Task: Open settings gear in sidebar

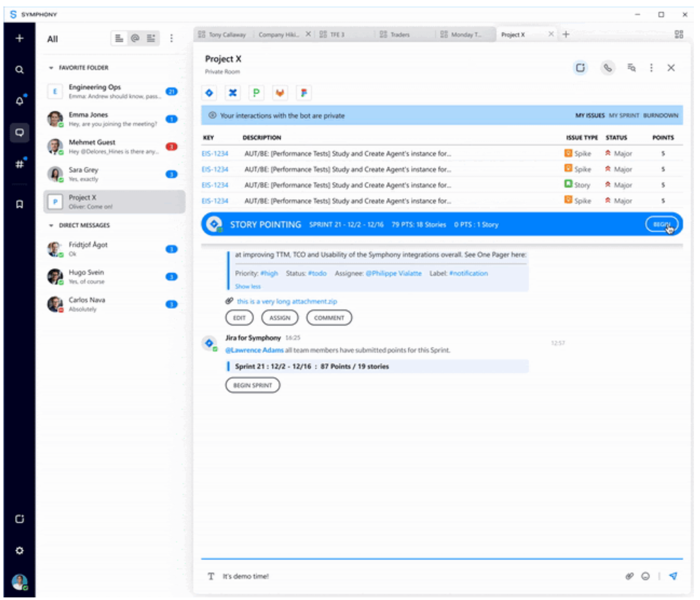Action: (x=19, y=551)
